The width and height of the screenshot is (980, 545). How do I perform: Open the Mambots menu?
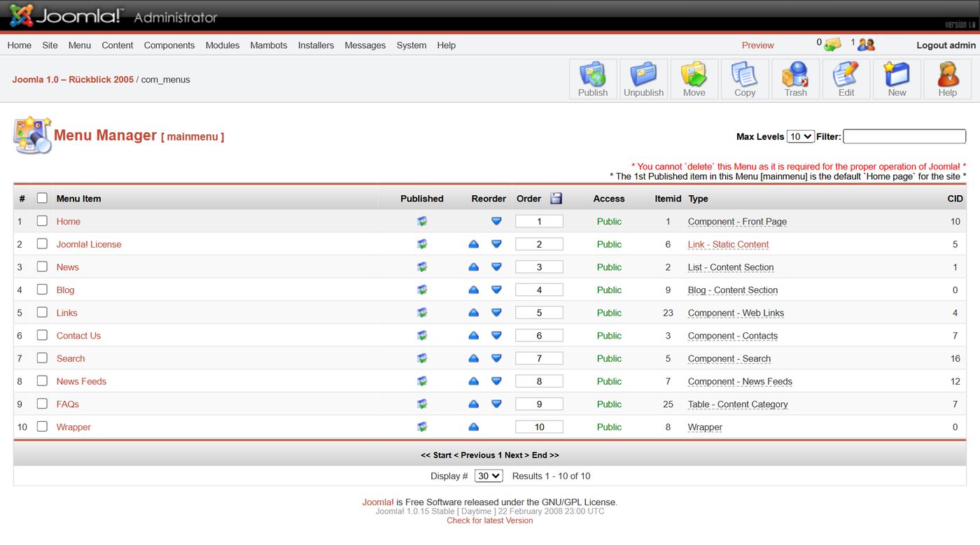click(269, 45)
